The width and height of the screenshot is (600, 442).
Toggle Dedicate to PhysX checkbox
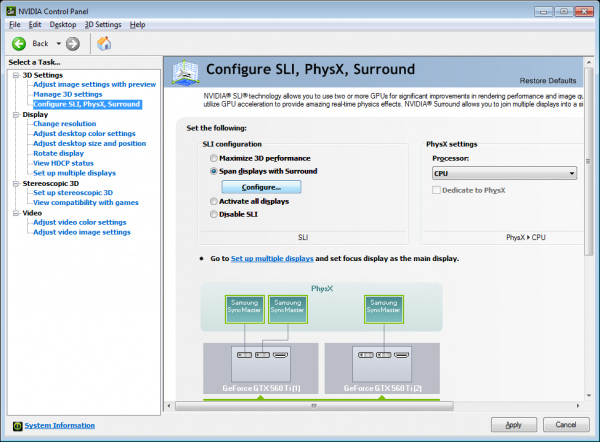(x=436, y=190)
